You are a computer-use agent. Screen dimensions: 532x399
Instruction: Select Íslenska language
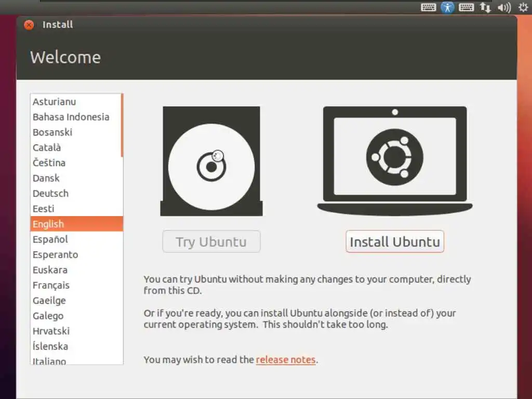[x=77, y=346]
